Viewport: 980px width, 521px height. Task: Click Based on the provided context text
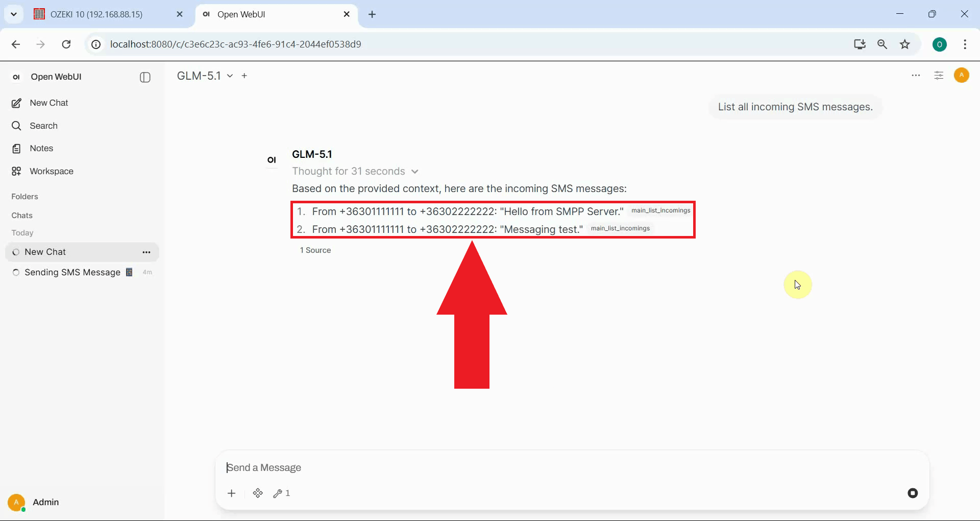(x=459, y=188)
